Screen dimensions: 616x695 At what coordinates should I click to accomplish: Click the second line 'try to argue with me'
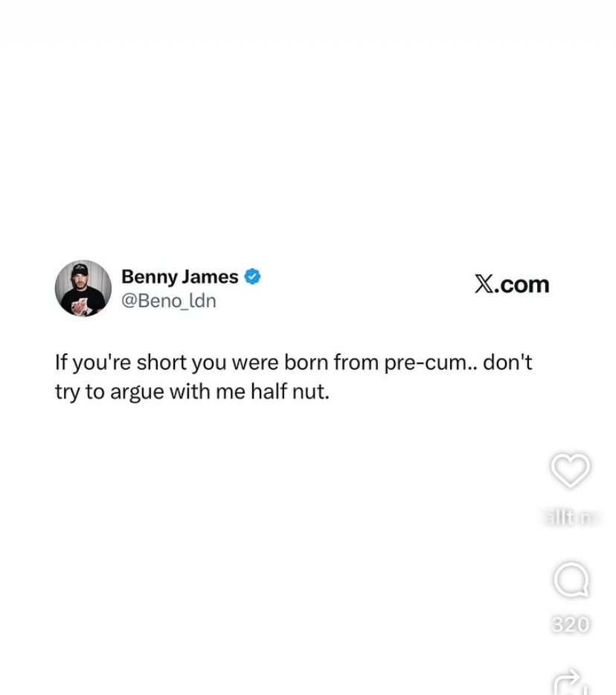coord(193,392)
